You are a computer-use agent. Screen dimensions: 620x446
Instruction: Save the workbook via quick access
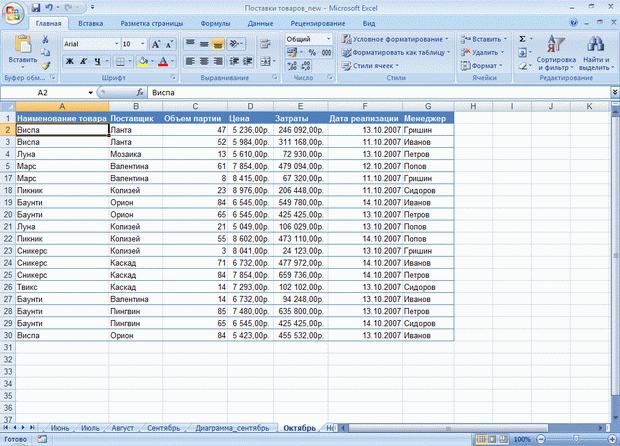tap(36, 8)
